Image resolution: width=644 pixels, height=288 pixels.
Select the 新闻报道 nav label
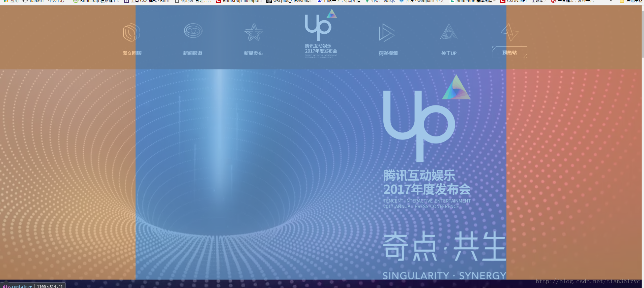pyautogui.click(x=193, y=53)
